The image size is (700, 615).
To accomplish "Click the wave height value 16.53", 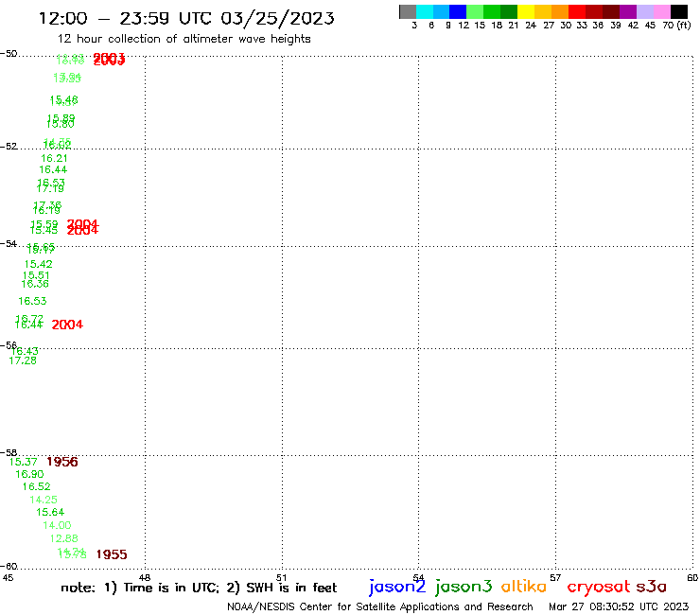I will [32, 301].
